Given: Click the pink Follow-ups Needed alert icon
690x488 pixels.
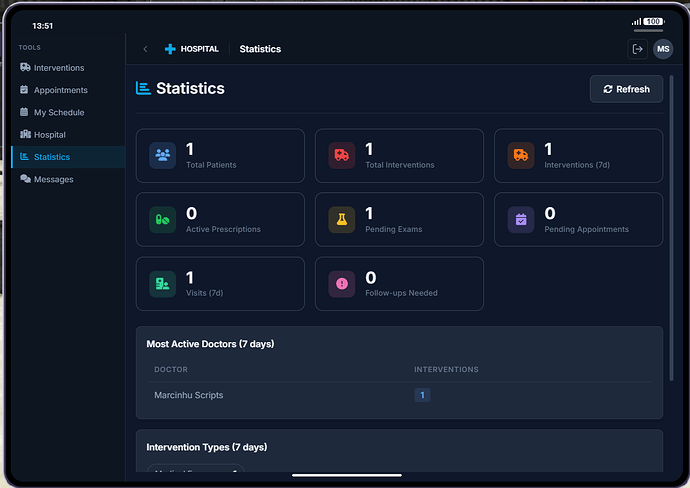Looking at the screenshot, I should pos(341,284).
